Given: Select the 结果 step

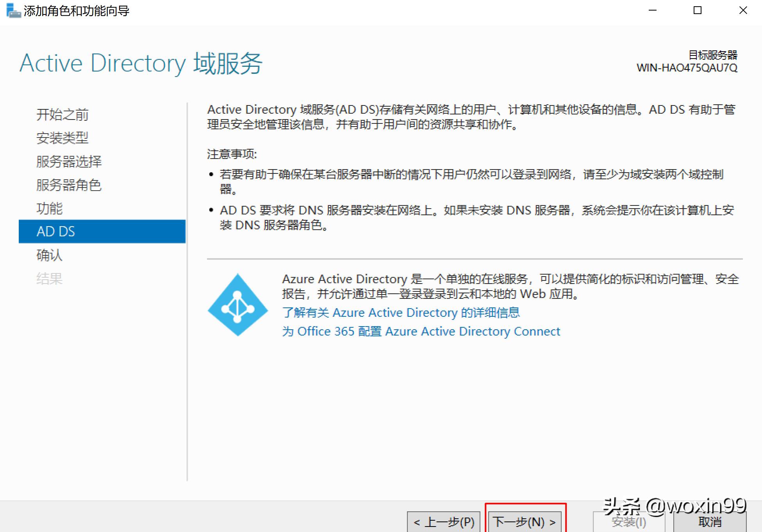Looking at the screenshot, I should (x=49, y=278).
